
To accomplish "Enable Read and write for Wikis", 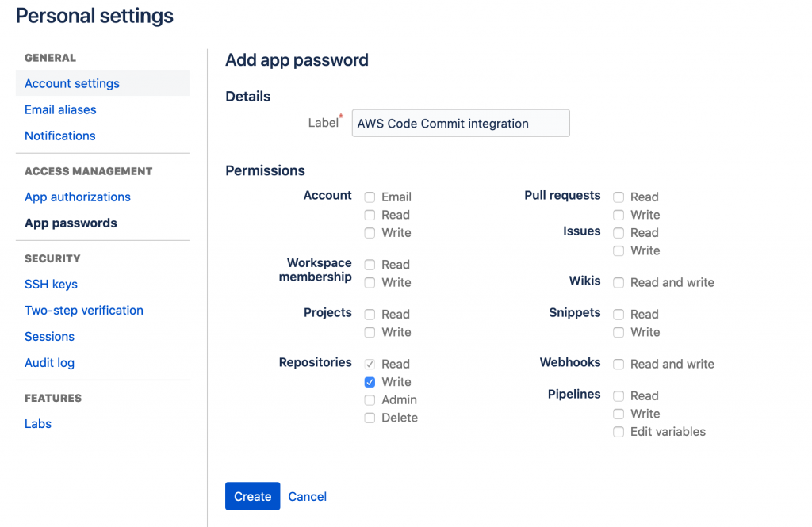I will [x=619, y=282].
